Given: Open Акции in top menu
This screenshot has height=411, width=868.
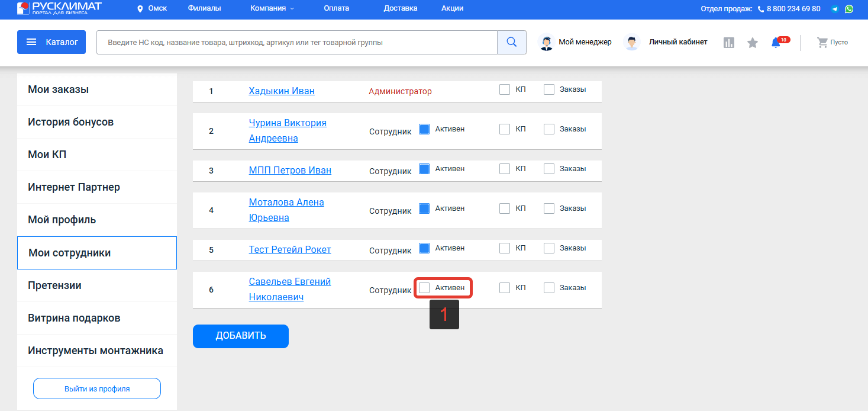Looking at the screenshot, I should click(x=453, y=9).
